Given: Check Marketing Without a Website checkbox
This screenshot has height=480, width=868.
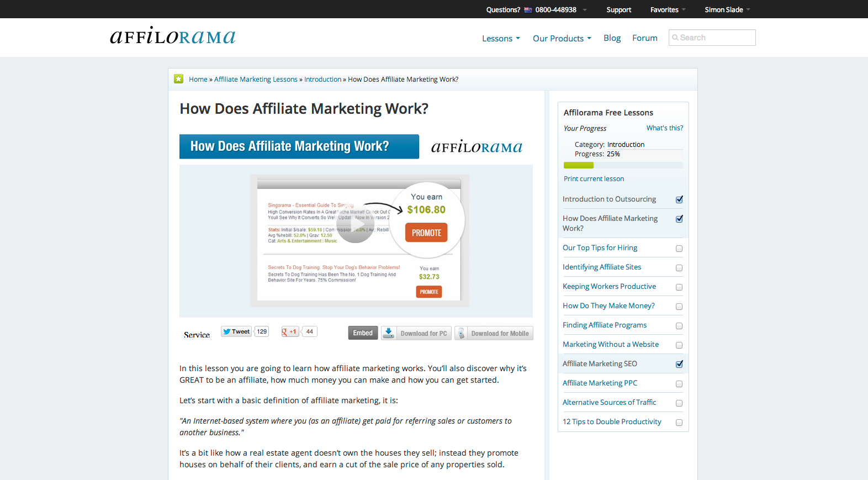Looking at the screenshot, I should point(679,345).
